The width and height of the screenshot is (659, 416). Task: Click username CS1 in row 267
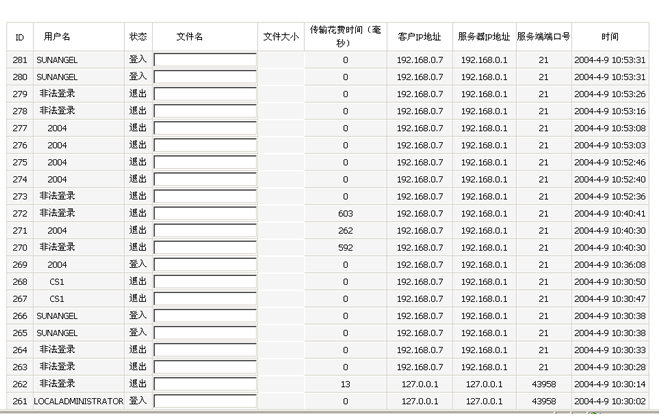57,299
